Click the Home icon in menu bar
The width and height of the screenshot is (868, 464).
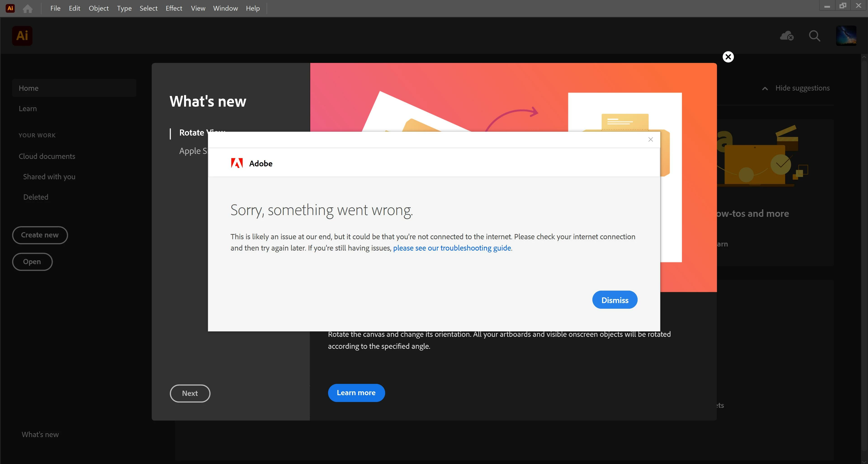pos(28,8)
